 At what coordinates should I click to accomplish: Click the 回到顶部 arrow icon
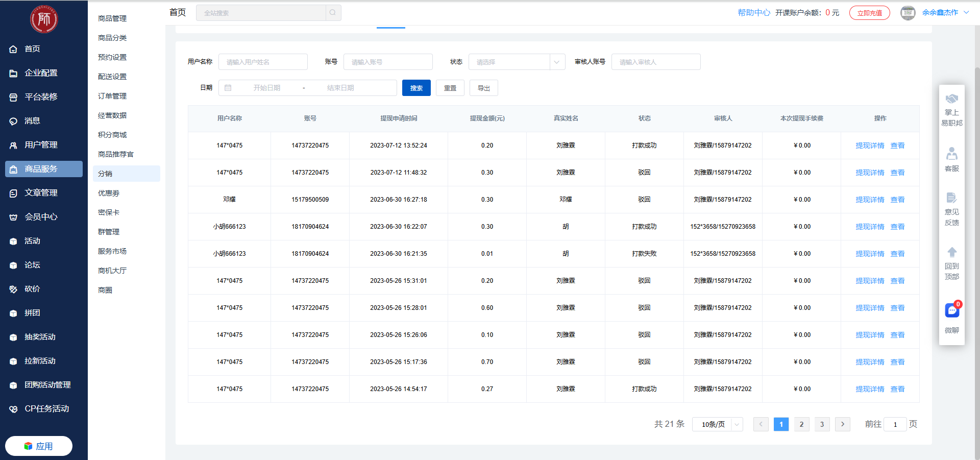point(952,252)
